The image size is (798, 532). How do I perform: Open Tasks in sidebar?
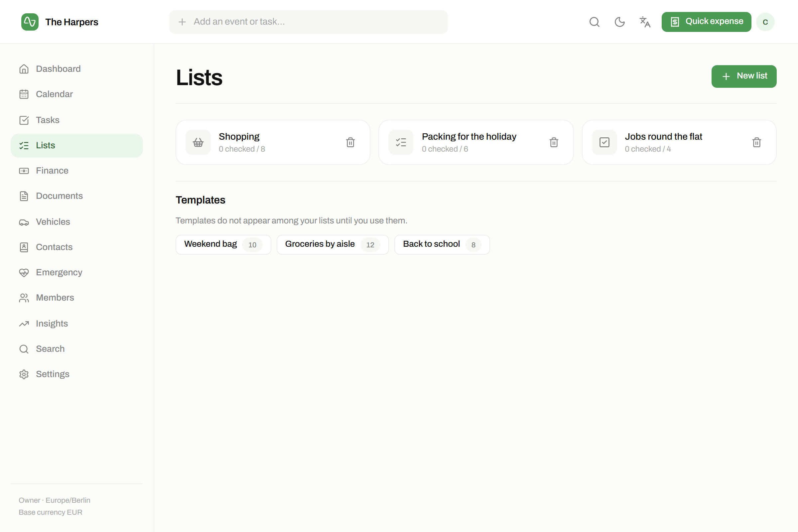pos(77,120)
